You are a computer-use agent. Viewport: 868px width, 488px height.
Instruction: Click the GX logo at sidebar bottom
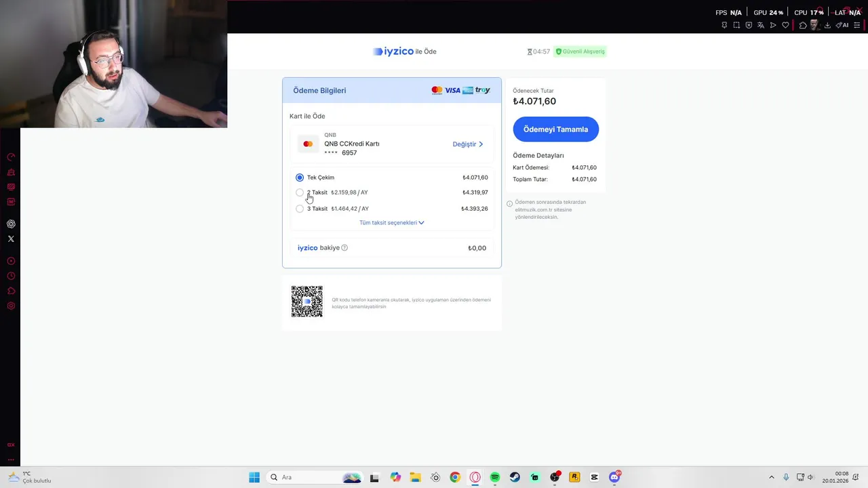pos(11,445)
